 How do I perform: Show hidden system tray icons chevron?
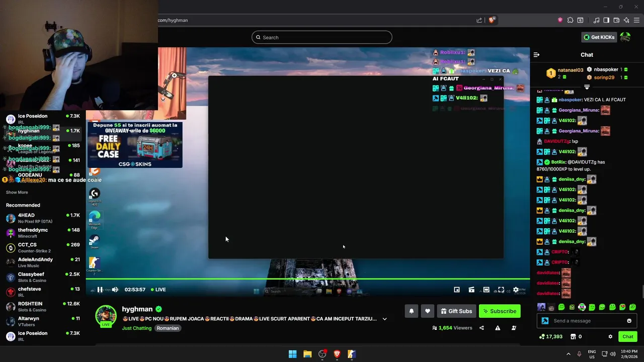tap(569, 354)
